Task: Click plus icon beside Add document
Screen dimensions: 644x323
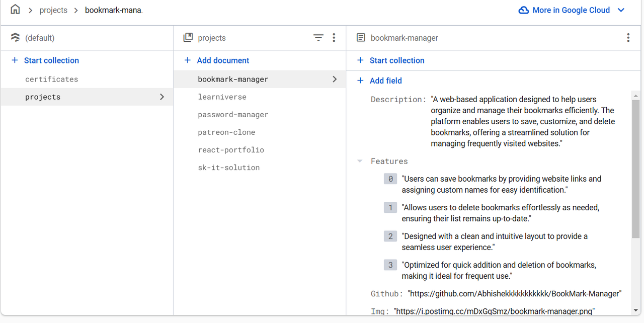Action: [188, 60]
